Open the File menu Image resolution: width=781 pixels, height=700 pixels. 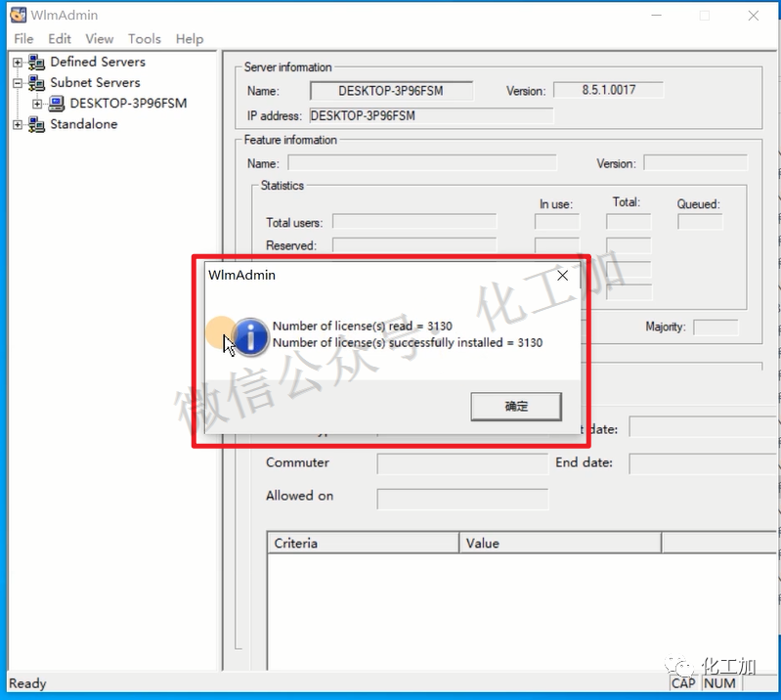(x=23, y=39)
